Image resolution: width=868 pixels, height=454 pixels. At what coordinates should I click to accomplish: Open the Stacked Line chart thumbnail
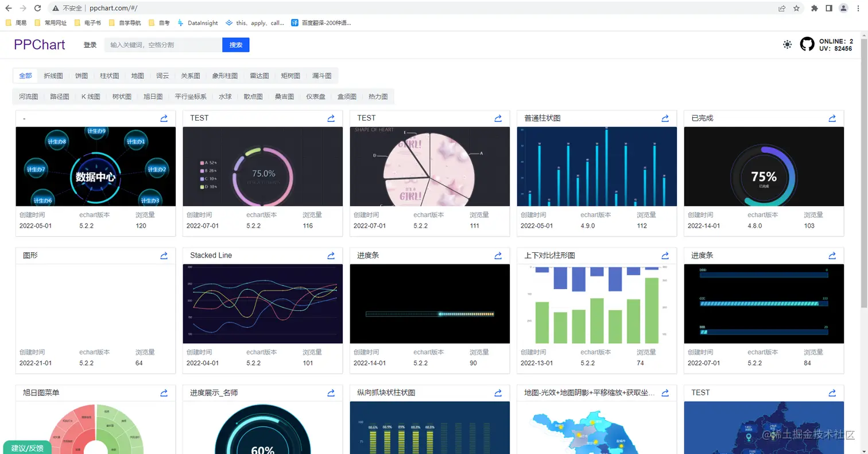263,304
